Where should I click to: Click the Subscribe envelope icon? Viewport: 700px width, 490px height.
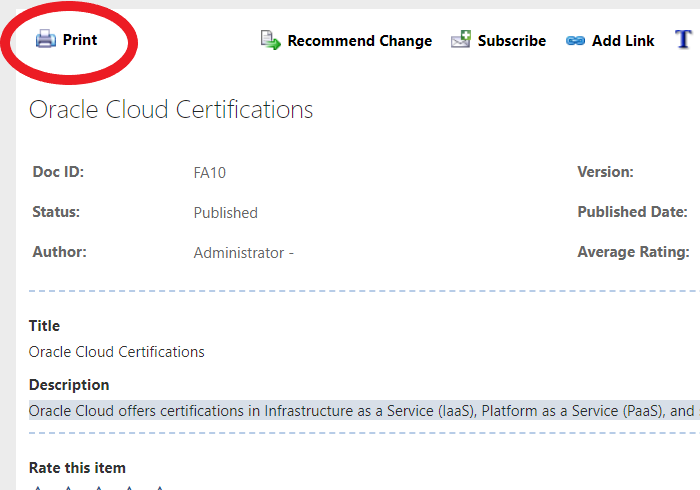click(x=461, y=40)
